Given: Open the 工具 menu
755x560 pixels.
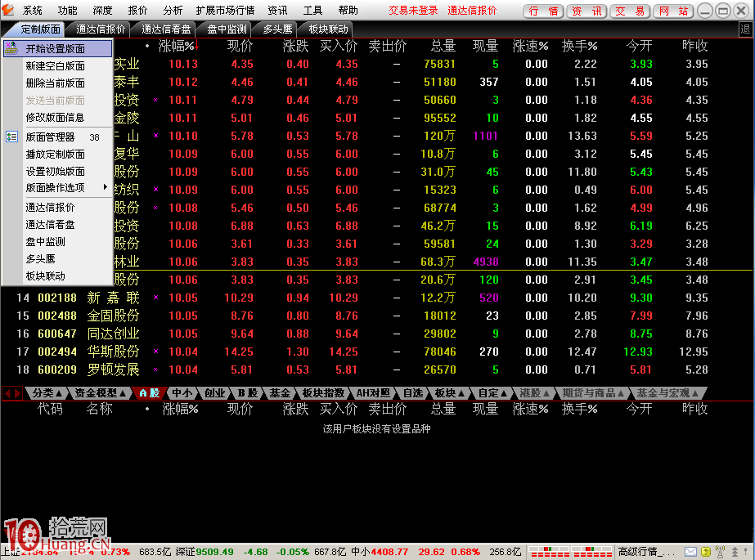Looking at the screenshot, I should click(x=312, y=11).
